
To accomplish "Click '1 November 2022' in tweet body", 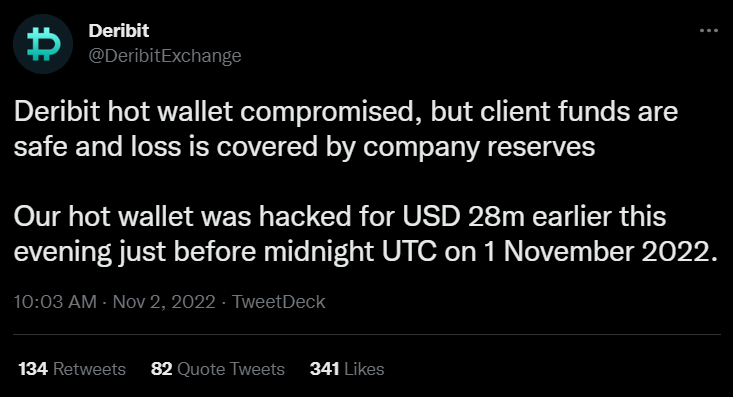I will (601, 252).
